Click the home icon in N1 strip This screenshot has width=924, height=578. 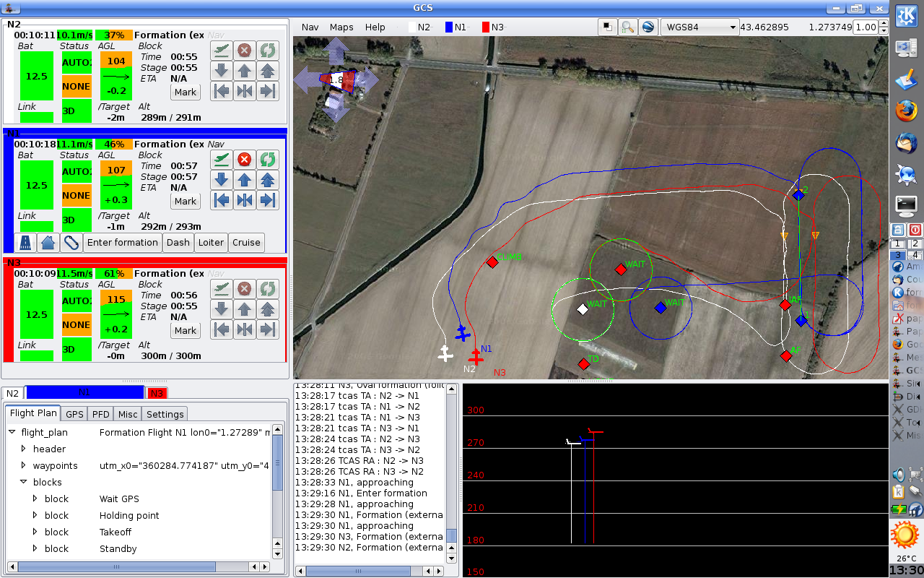point(48,243)
